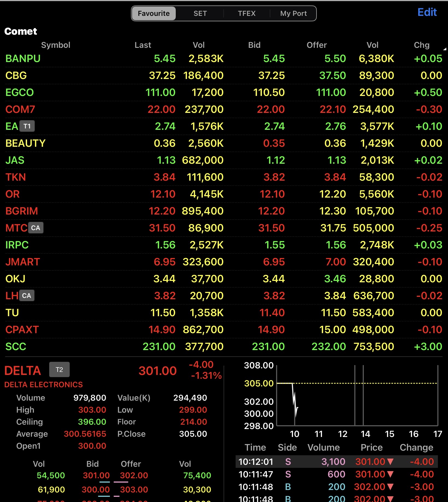Open the BEAUTY stock symbol
The height and width of the screenshot is (502, 448).
point(25,143)
